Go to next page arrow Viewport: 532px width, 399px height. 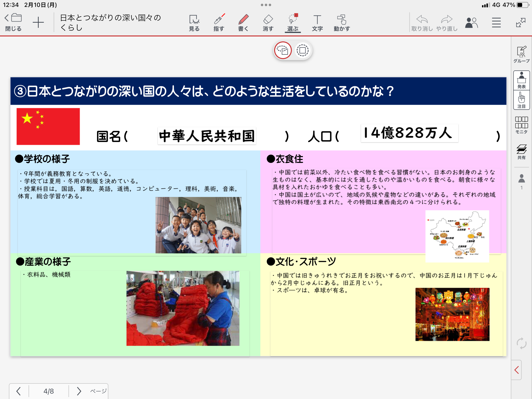[79, 391]
